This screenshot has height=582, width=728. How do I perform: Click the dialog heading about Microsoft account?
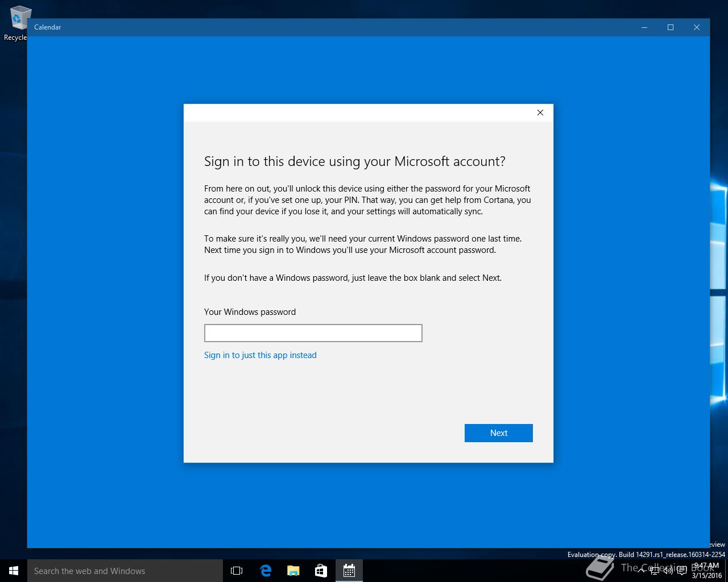[355, 161]
